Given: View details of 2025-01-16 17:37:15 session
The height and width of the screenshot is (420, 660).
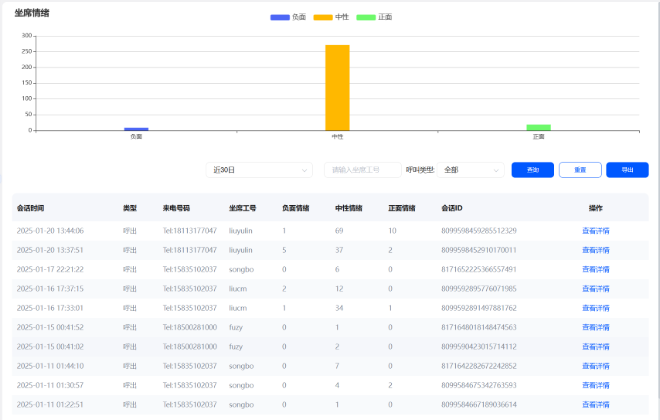Looking at the screenshot, I should [595, 288].
